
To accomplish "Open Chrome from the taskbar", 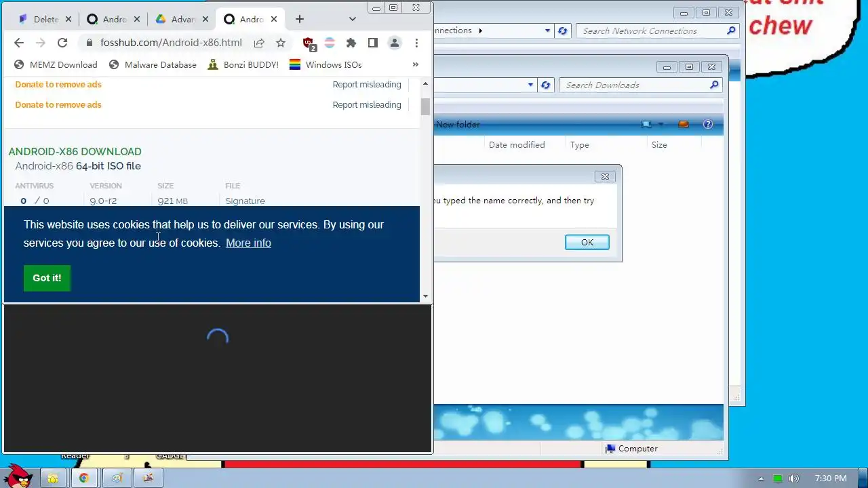I will pyautogui.click(x=83, y=478).
